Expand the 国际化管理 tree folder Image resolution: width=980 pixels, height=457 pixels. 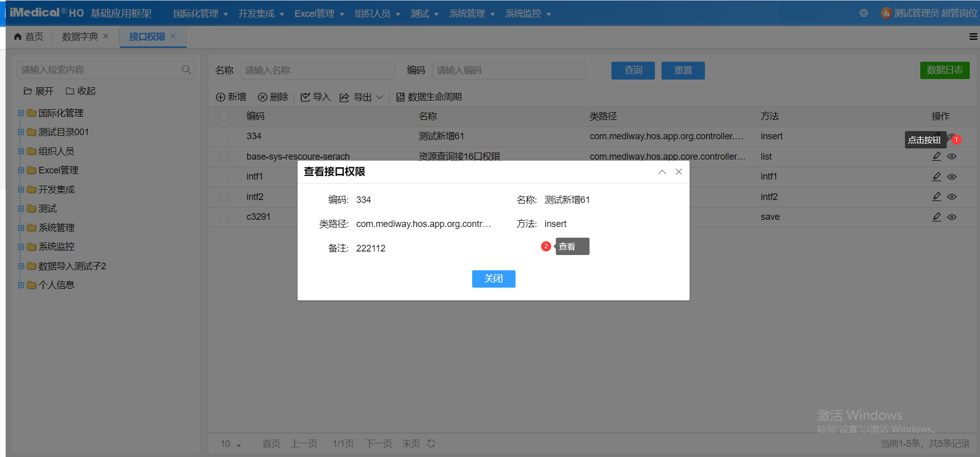(x=21, y=113)
